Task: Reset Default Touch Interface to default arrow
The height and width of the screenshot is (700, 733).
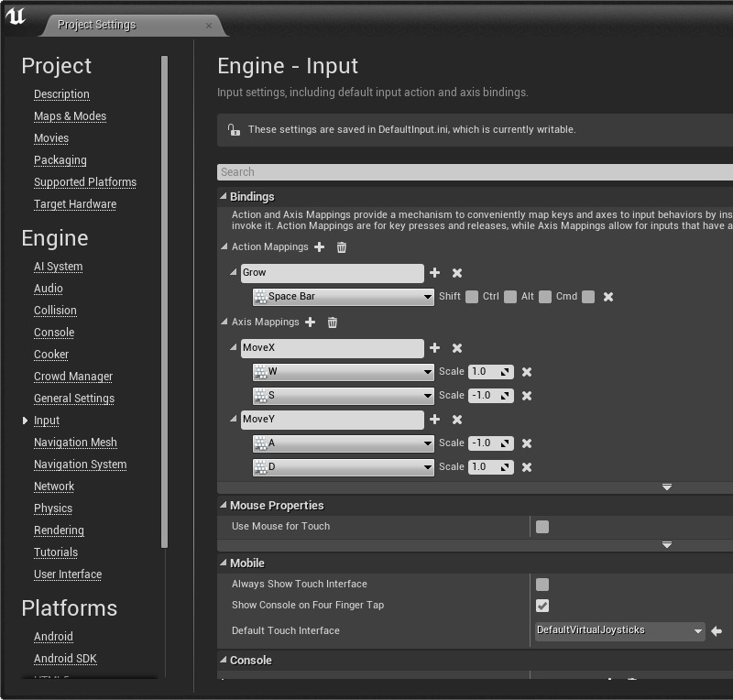Action: 717,631
